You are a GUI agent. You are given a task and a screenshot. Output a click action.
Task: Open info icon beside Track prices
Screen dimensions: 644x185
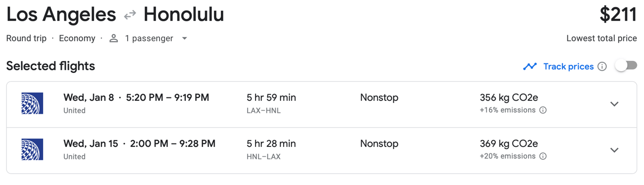click(602, 66)
